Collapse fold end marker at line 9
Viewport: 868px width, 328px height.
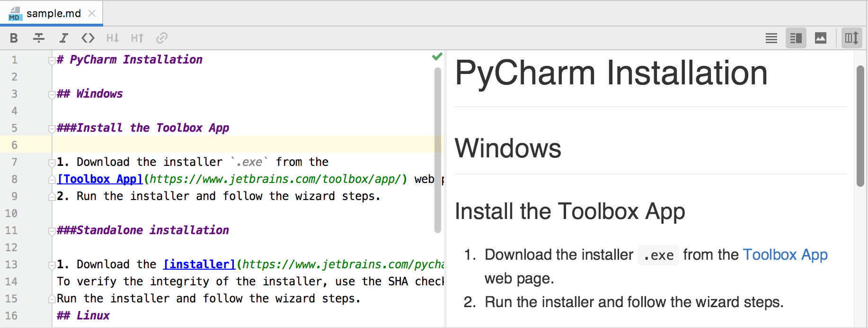coord(52,197)
